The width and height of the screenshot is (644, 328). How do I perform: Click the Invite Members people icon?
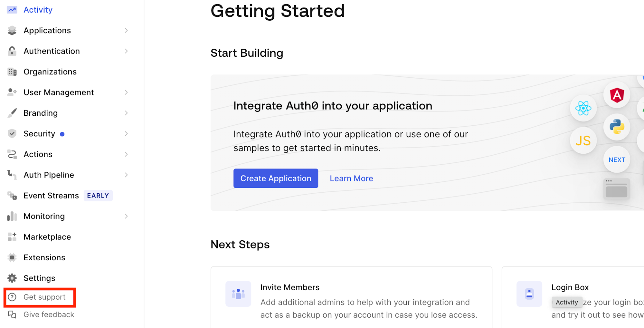[238, 294]
